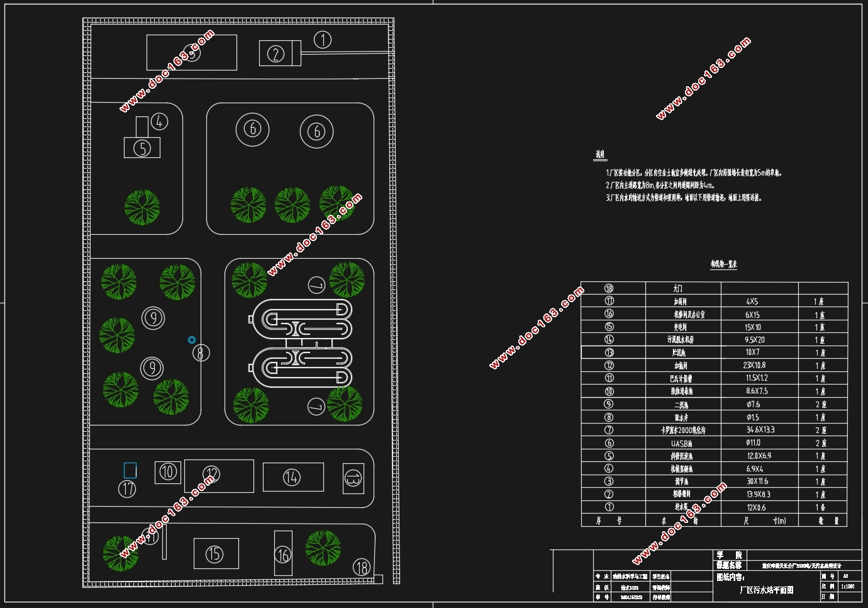This screenshot has width=868, height=608.
Task: Click the 12X0.6 dimension cell
Action: tap(759, 507)
